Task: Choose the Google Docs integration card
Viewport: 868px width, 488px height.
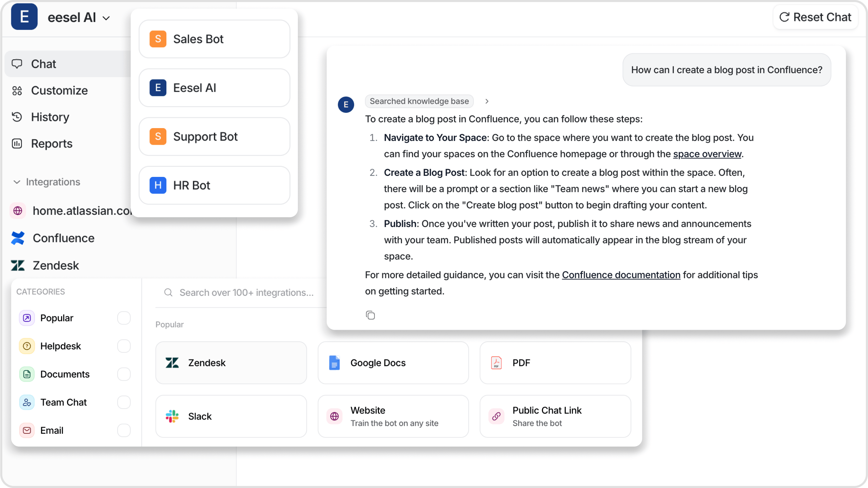Action: pos(393,363)
